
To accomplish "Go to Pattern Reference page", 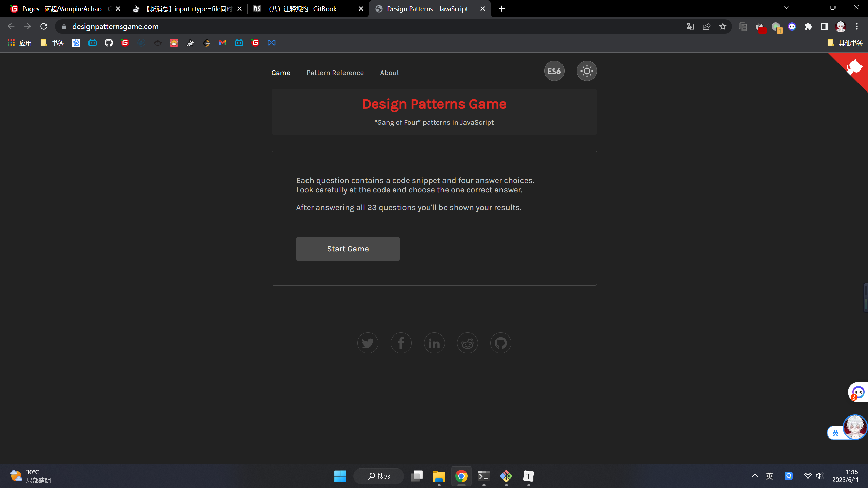I will 335,73.
